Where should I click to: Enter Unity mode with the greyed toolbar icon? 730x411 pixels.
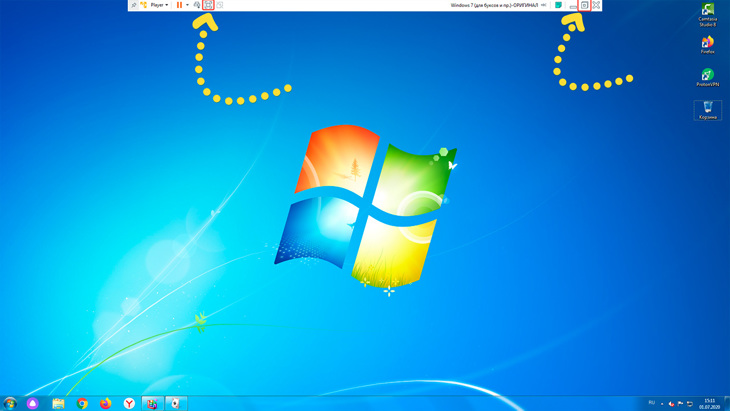pyautogui.click(x=220, y=5)
